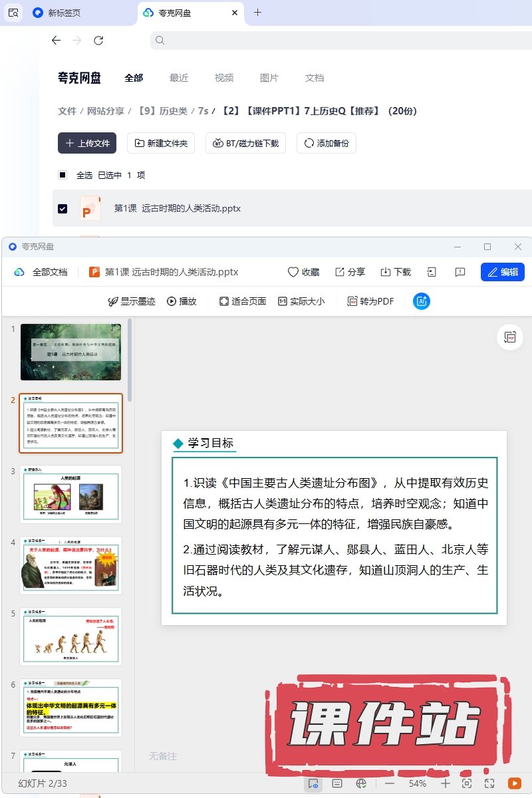Click the blue AI assistant icon

click(x=422, y=301)
